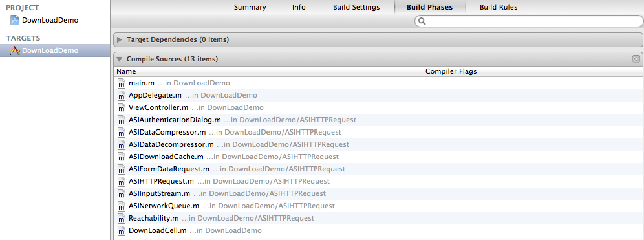Click the ViewController.m file icon
The width and height of the screenshot is (644, 240).
(x=121, y=107)
